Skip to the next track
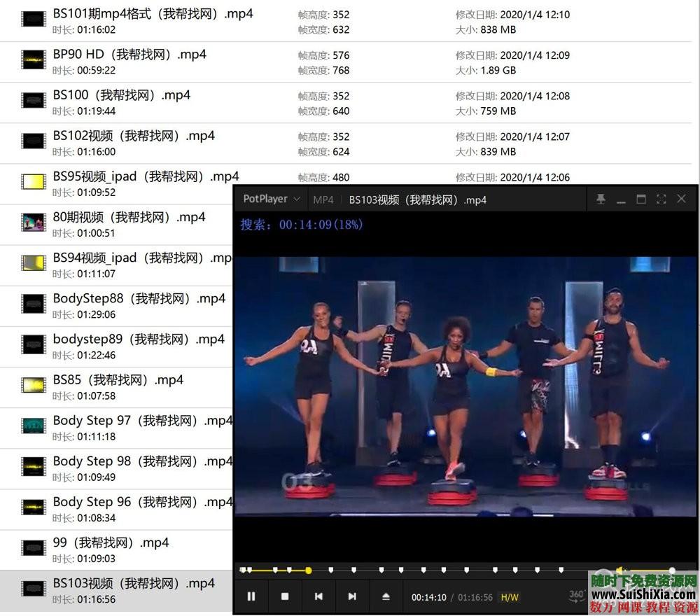This screenshot has height=616, width=700. 352,596
